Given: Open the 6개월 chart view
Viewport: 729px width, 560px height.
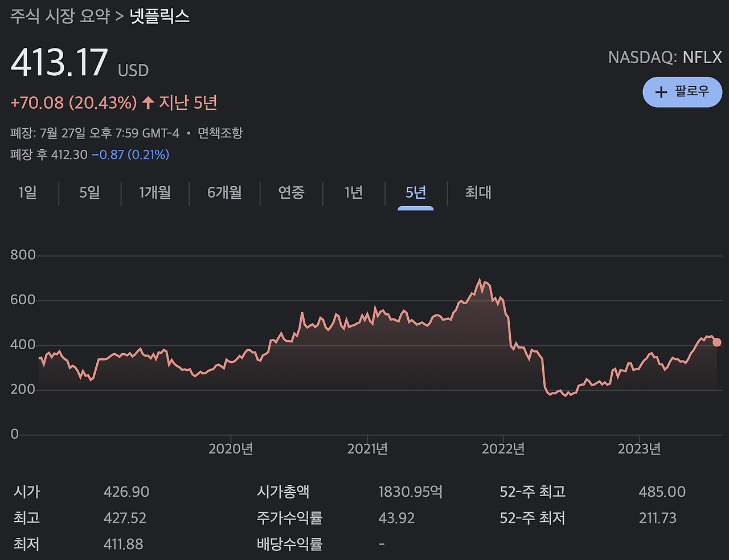Looking at the screenshot, I should point(224,193).
